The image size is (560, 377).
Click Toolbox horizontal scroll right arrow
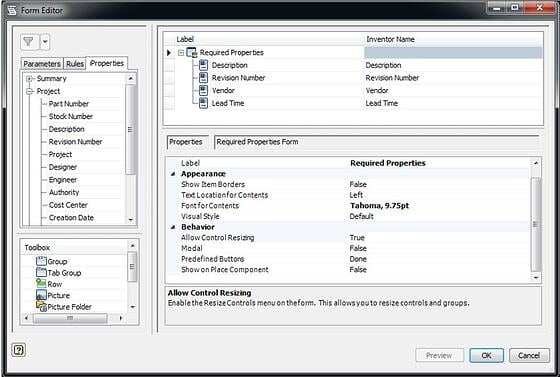click(x=121, y=318)
